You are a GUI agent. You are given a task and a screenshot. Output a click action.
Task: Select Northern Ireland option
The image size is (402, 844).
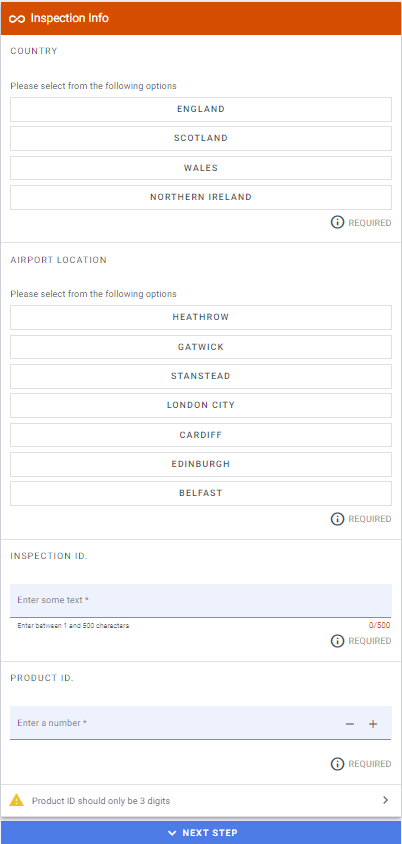point(201,198)
